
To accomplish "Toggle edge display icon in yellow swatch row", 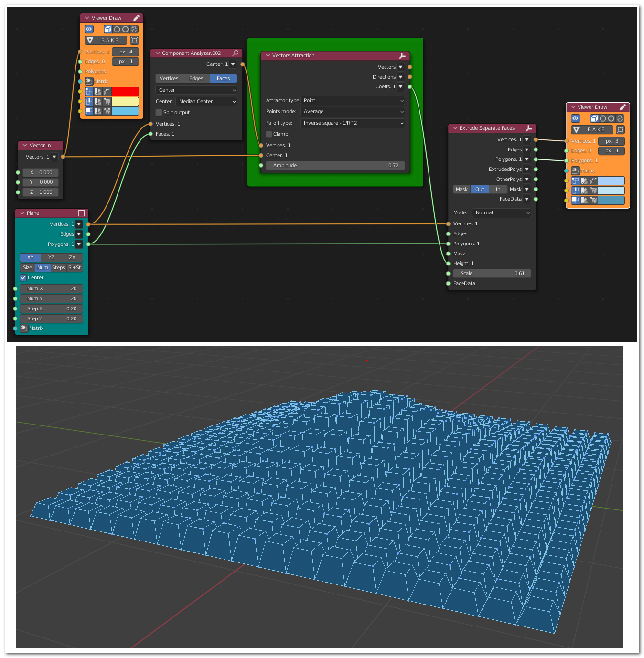I will pyautogui.click(x=89, y=101).
